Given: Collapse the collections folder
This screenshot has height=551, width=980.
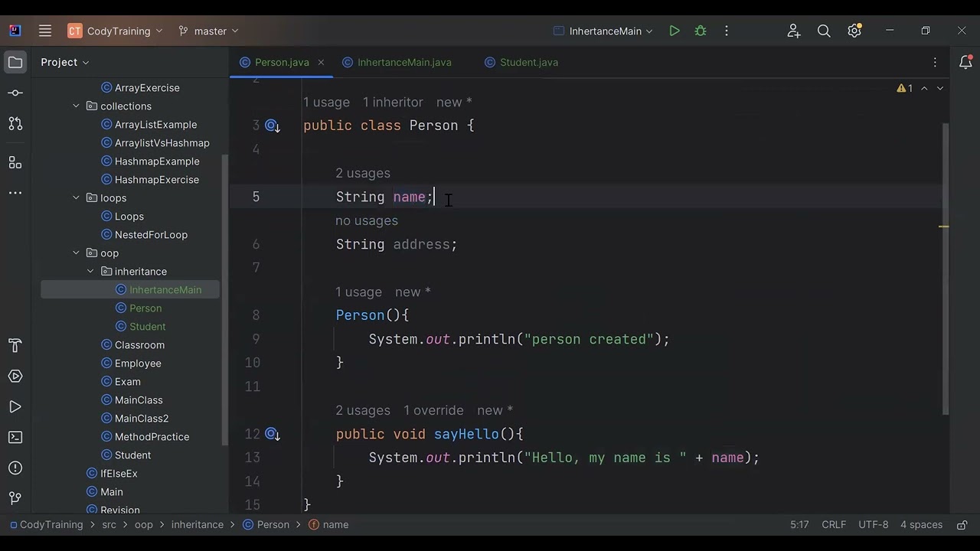Looking at the screenshot, I should (76, 106).
